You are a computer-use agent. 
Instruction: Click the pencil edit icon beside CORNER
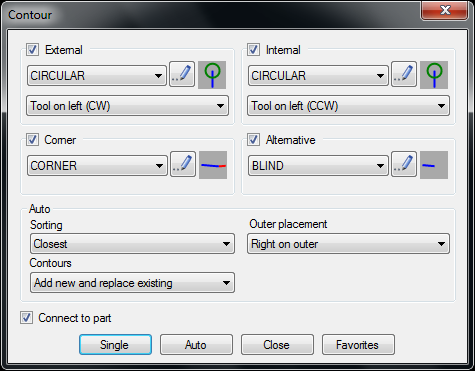(x=183, y=164)
